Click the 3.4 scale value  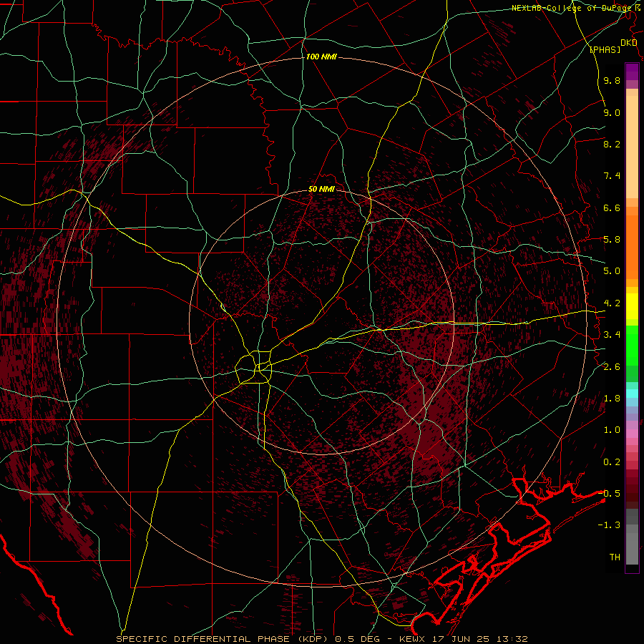(x=612, y=335)
